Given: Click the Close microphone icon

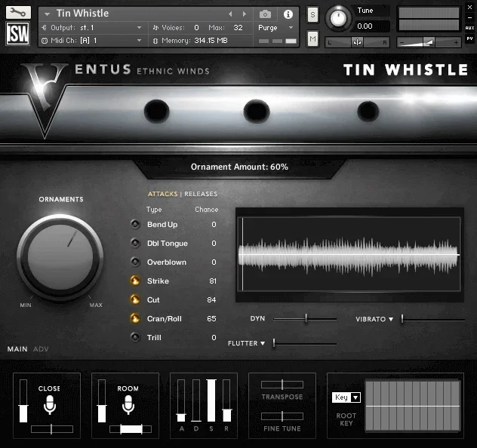Looking at the screenshot, I should pyautogui.click(x=50, y=404).
